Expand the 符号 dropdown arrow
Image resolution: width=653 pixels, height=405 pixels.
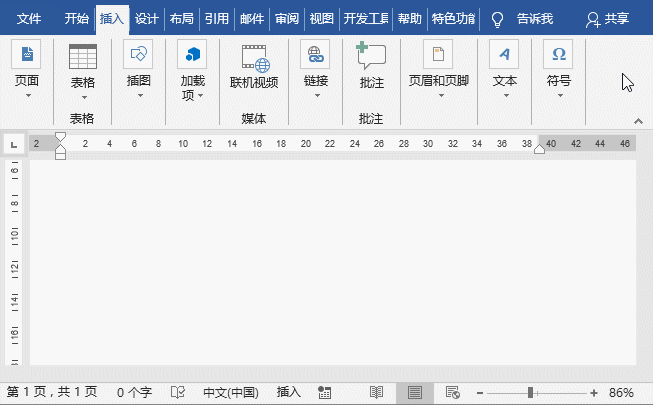[561, 96]
